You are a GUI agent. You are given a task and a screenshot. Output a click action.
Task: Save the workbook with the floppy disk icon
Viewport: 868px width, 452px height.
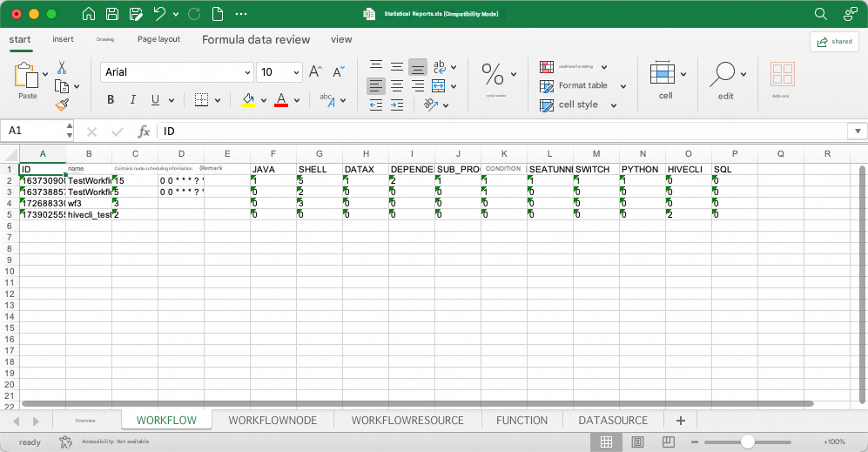[x=112, y=14]
